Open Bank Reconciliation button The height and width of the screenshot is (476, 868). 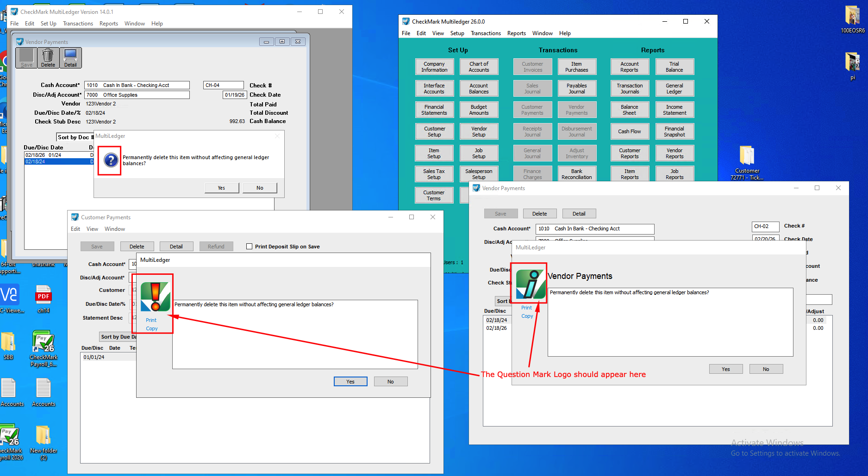577,174
